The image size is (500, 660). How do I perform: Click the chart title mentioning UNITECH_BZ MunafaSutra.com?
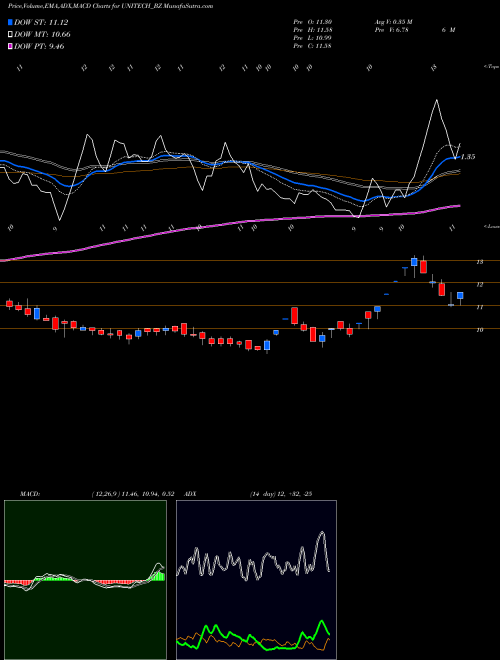pyautogui.click(x=110, y=6)
